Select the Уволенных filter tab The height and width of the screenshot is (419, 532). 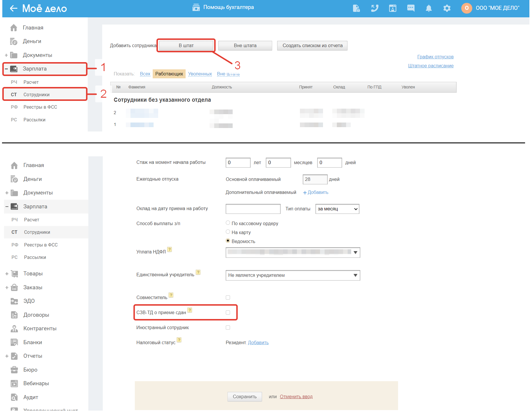pyautogui.click(x=200, y=74)
